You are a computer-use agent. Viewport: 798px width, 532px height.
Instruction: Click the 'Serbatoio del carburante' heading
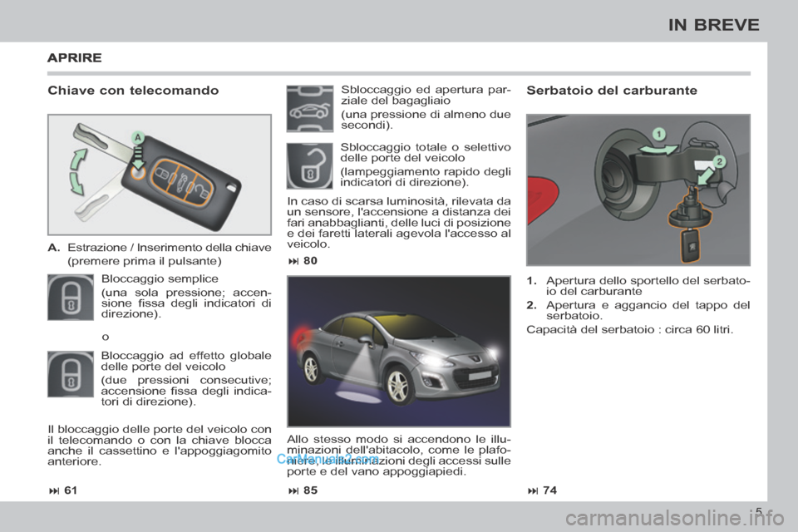[612, 91]
